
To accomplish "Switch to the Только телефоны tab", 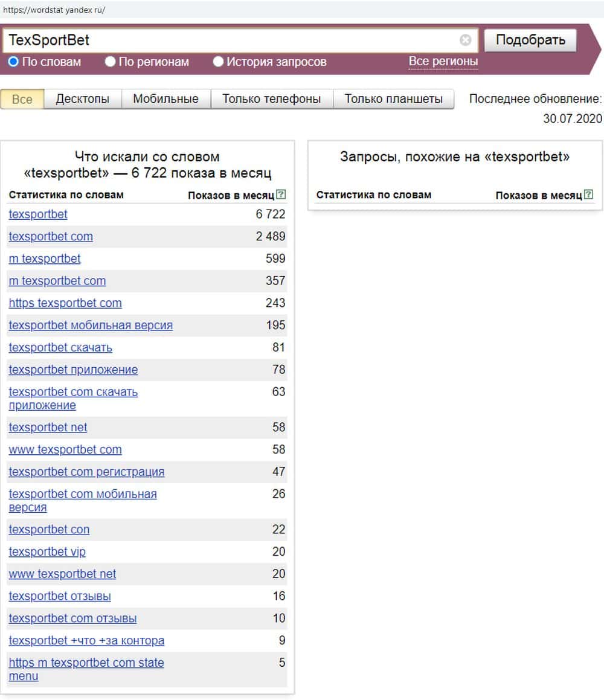I will coord(271,99).
